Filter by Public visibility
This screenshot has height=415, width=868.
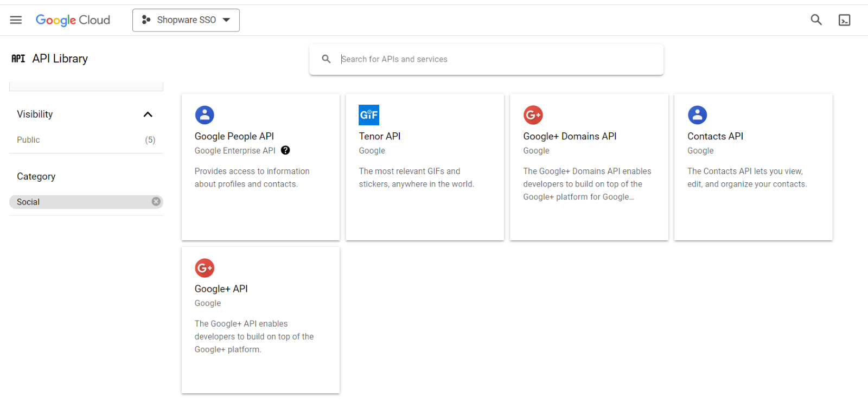[28, 140]
